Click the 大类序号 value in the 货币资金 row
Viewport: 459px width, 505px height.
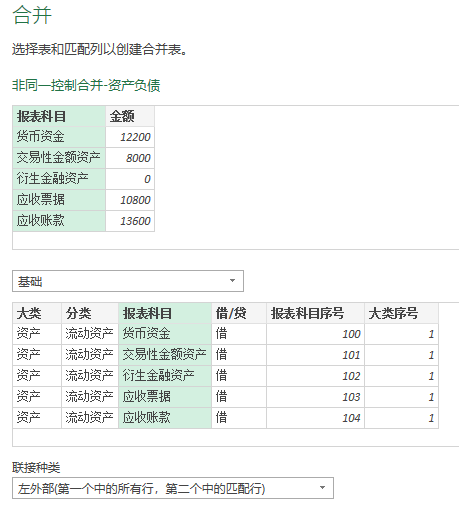[401, 334]
